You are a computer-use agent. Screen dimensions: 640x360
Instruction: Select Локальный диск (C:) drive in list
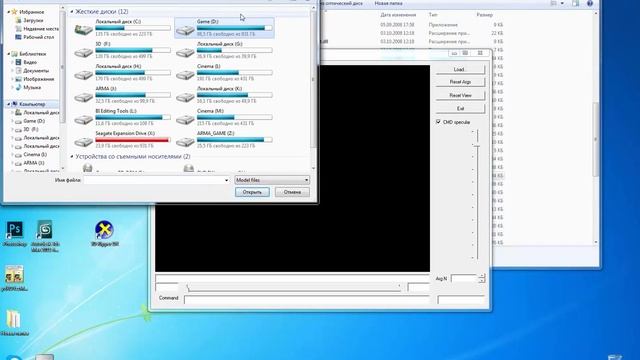(122, 28)
